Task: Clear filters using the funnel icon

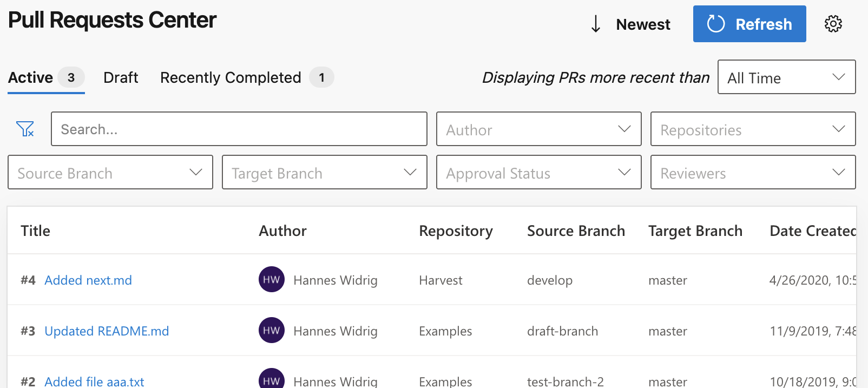Action: [x=25, y=129]
